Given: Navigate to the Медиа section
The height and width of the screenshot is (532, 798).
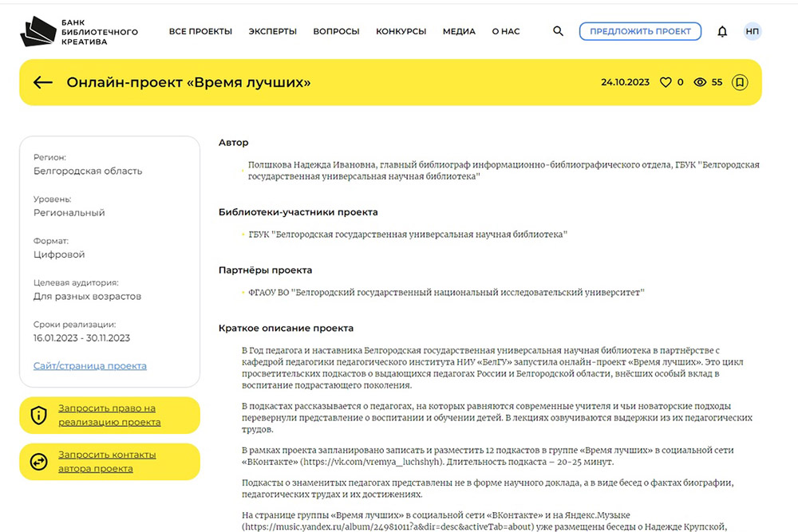Looking at the screenshot, I should (459, 32).
